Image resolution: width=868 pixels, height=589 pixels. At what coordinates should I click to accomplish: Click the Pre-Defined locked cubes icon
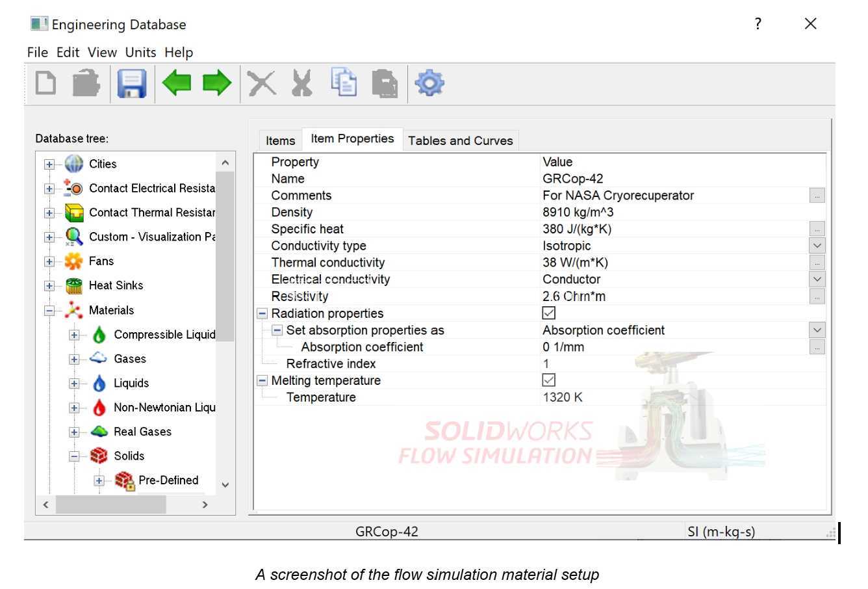pyautogui.click(x=124, y=480)
